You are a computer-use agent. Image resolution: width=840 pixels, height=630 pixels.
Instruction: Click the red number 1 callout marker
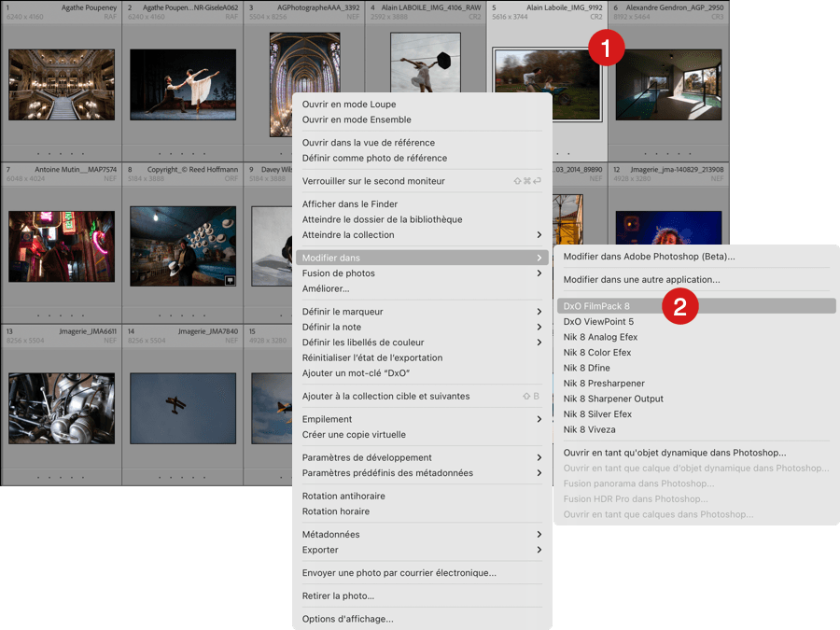(606, 49)
